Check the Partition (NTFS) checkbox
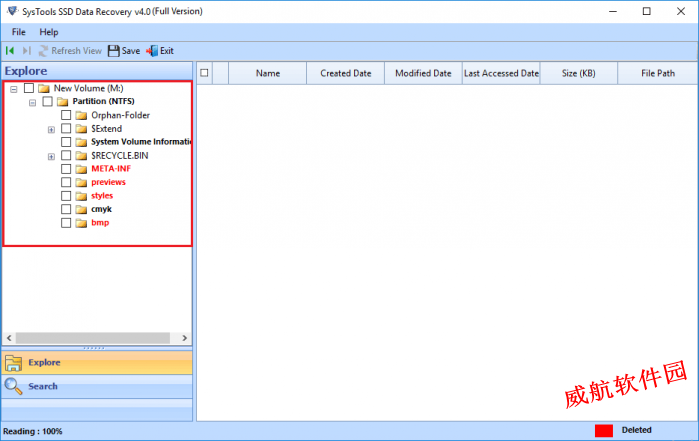 point(47,102)
